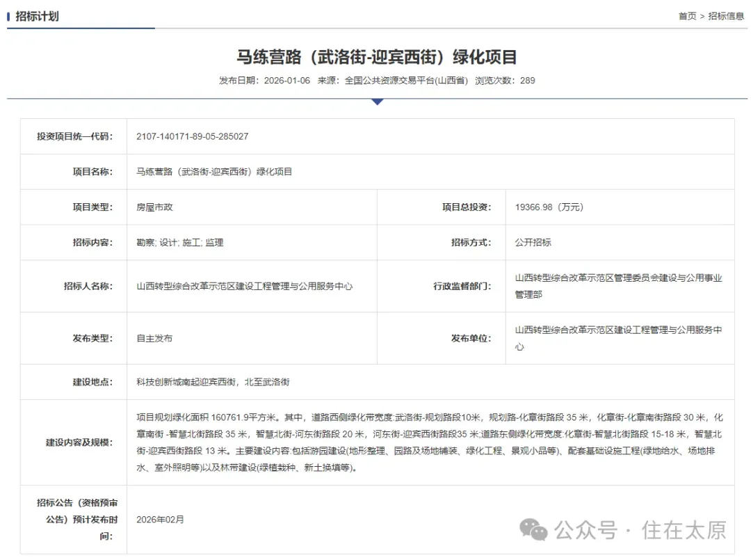Click the 招标人名称 label
The height and width of the screenshot is (560, 751).
click(x=88, y=287)
